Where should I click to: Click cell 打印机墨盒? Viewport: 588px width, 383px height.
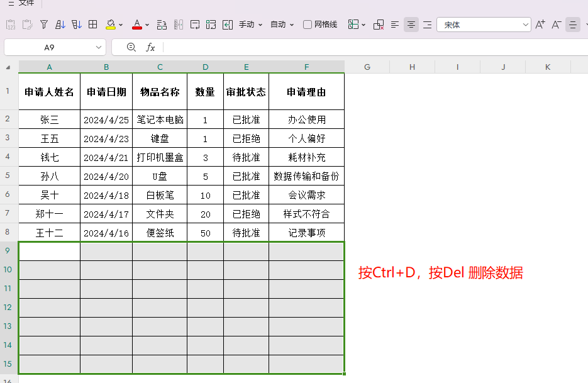pos(160,158)
